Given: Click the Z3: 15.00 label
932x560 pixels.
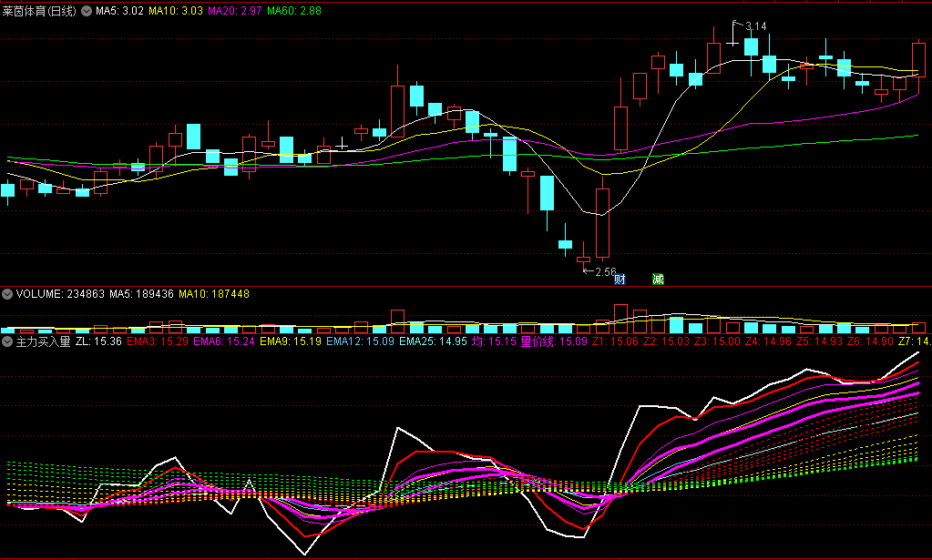Looking at the screenshot, I should 718,341.
